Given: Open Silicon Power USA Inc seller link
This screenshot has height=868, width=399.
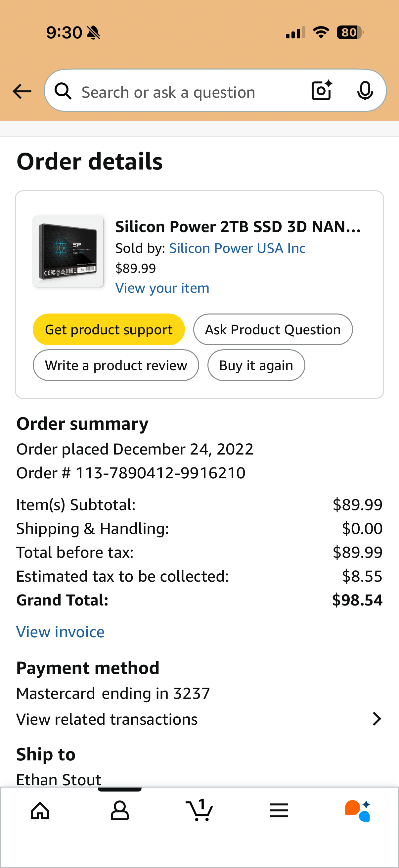Looking at the screenshot, I should (x=237, y=248).
